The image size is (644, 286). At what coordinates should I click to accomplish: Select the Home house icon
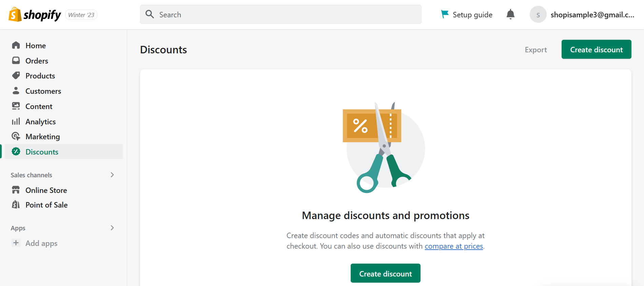coord(16,45)
